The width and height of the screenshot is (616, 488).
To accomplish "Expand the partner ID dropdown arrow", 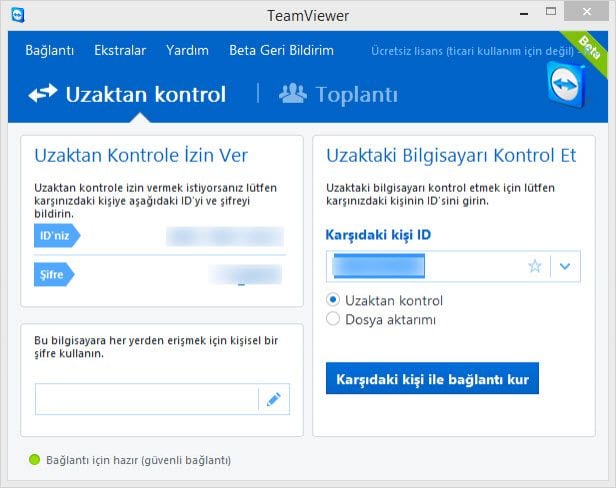I will 565,266.
